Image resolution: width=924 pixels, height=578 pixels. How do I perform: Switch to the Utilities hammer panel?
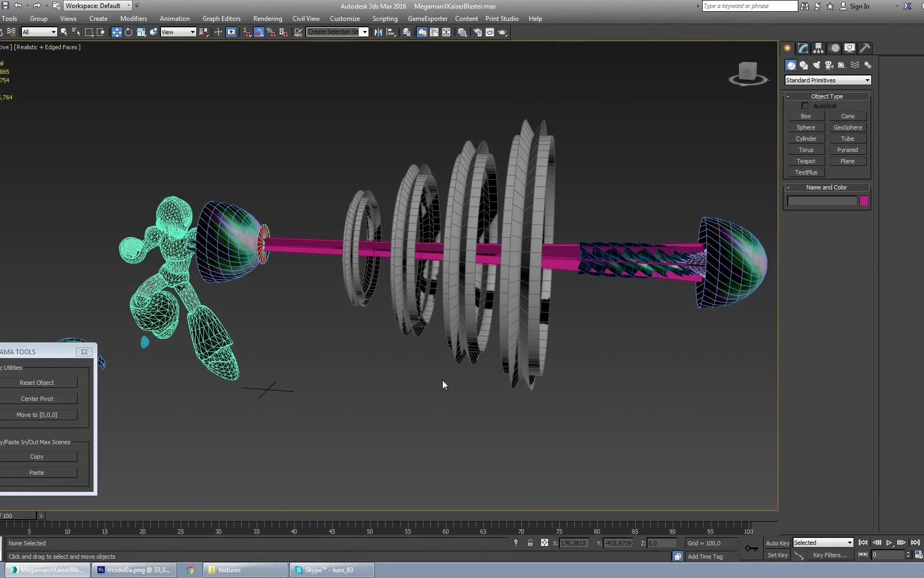865,48
